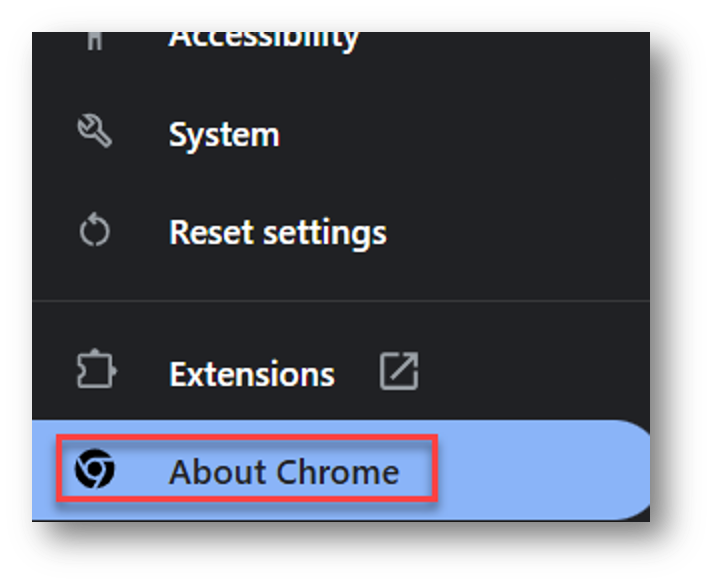
Task: Click the wrench icon beside System
Action: coord(95,133)
